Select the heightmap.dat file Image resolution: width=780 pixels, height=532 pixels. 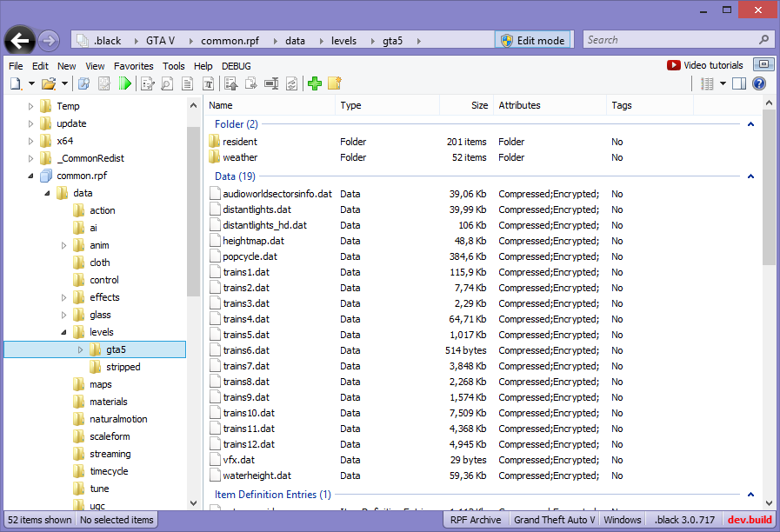[253, 241]
